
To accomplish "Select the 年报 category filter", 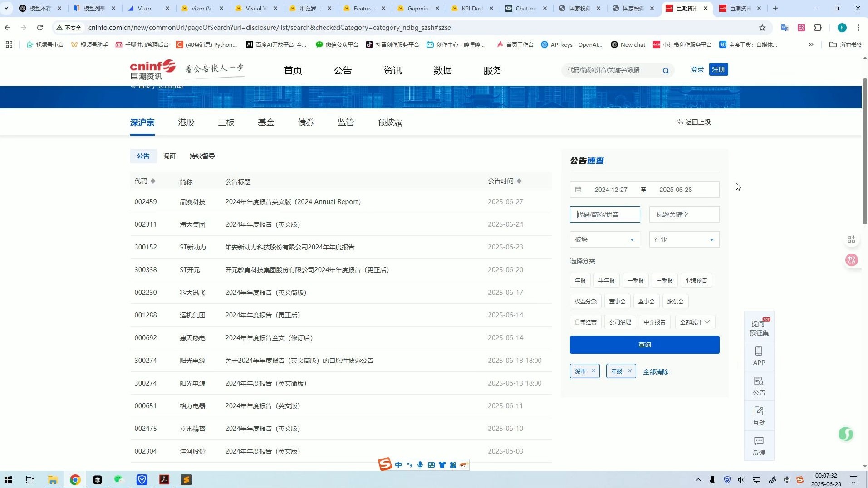I will click(580, 280).
